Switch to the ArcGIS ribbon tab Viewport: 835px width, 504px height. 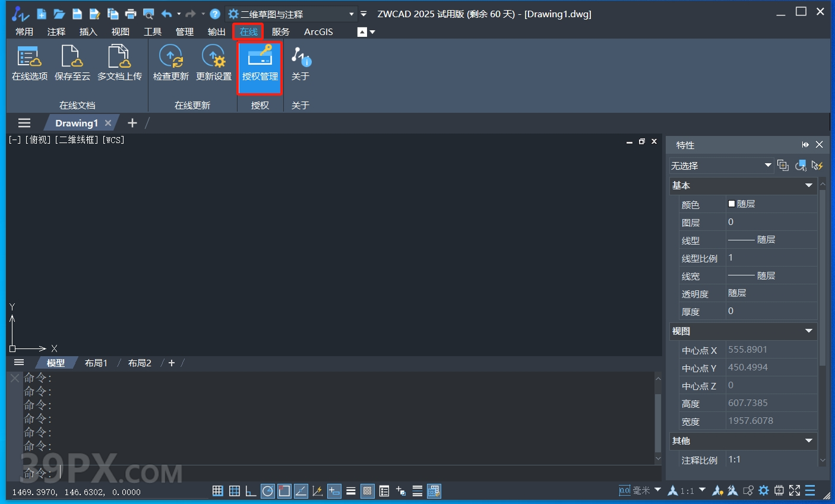318,31
